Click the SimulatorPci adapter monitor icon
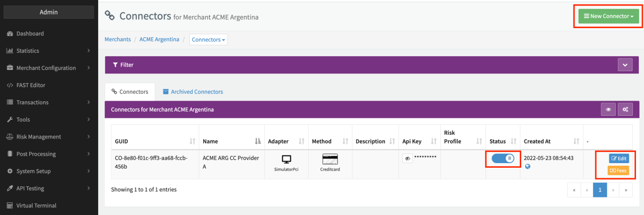This screenshot has height=215, width=644. pos(286,159)
